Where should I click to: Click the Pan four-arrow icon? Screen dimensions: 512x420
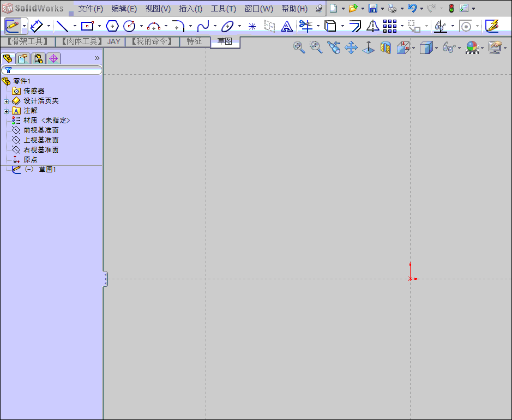tap(351, 47)
